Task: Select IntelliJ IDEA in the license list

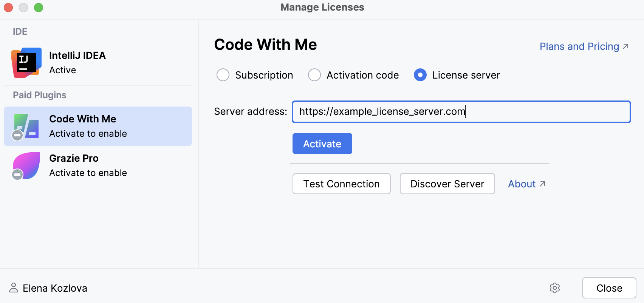Action: (98, 63)
